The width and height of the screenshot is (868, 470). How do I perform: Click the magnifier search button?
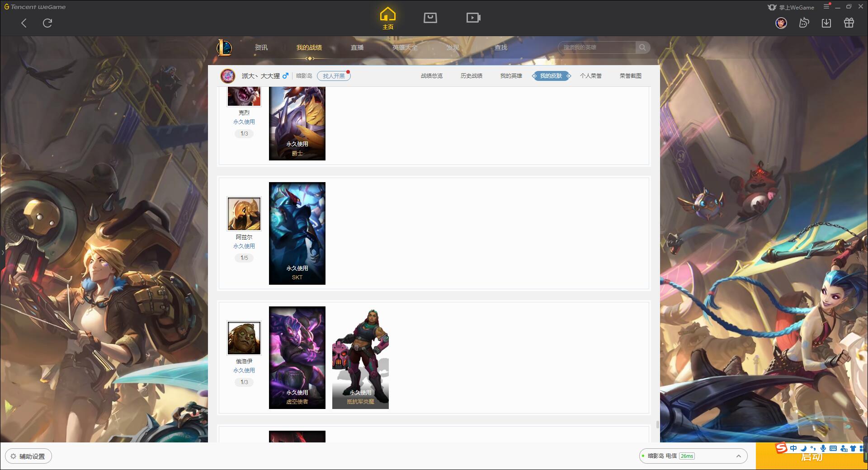tap(642, 47)
